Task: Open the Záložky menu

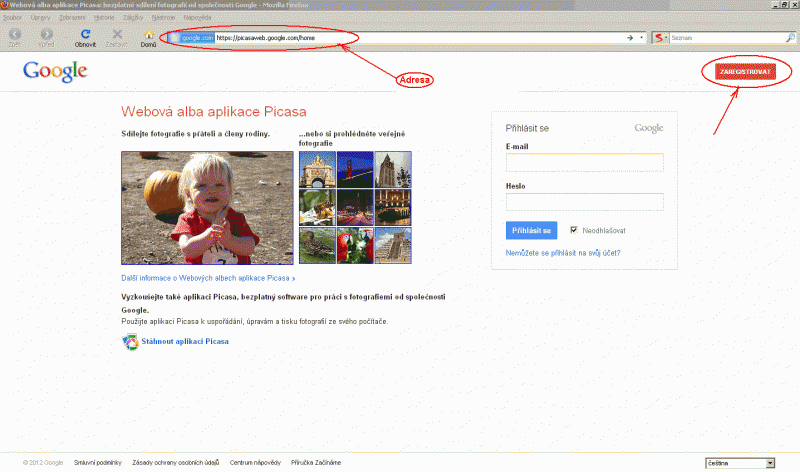Action: click(x=133, y=17)
